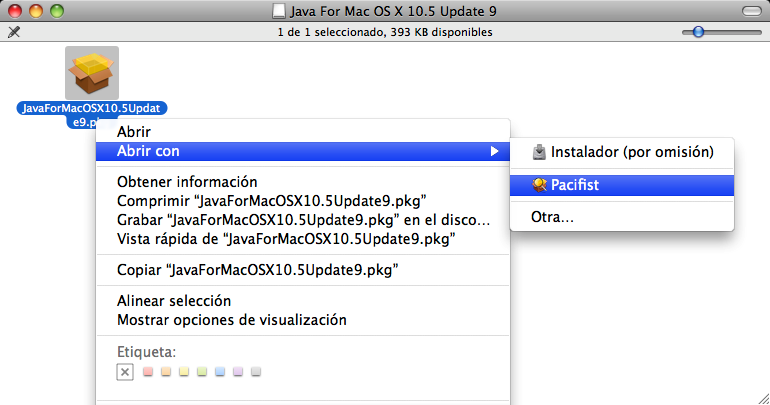Minimize the window with yellow button
This screenshot has height=405, width=770.
pyautogui.click(x=36, y=11)
